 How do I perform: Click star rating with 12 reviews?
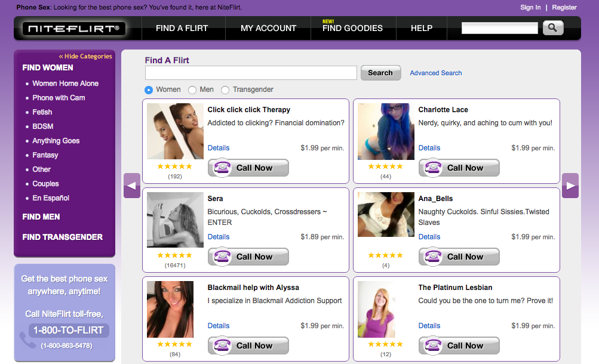385,344
